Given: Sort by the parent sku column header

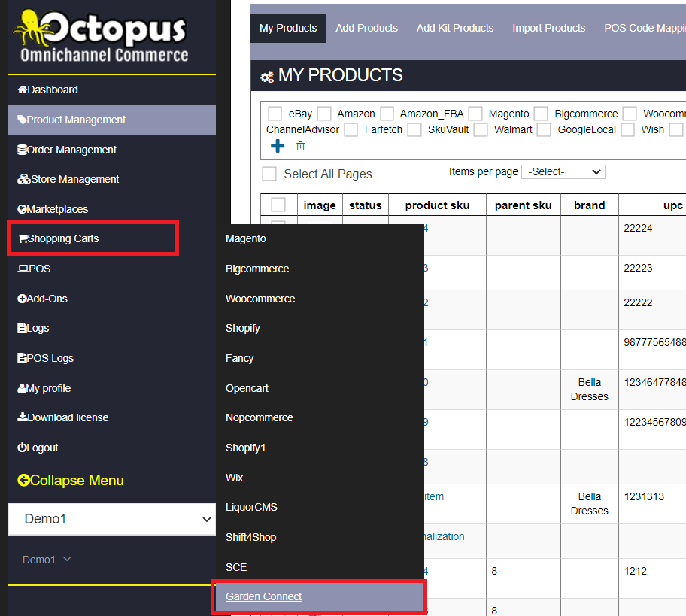Looking at the screenshot, I should tap(524, 205).
